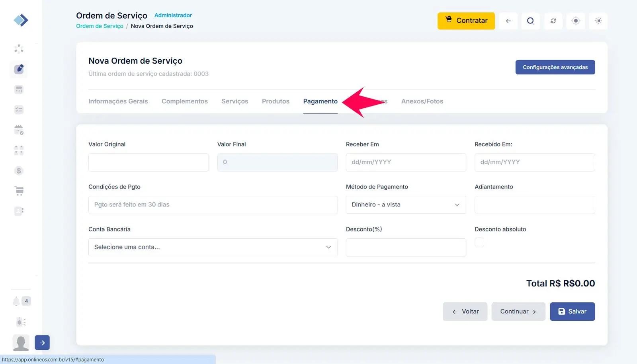The image size is (637, 364).
Task: Click the back arrow icon in header
Action: tap(508, 21)
